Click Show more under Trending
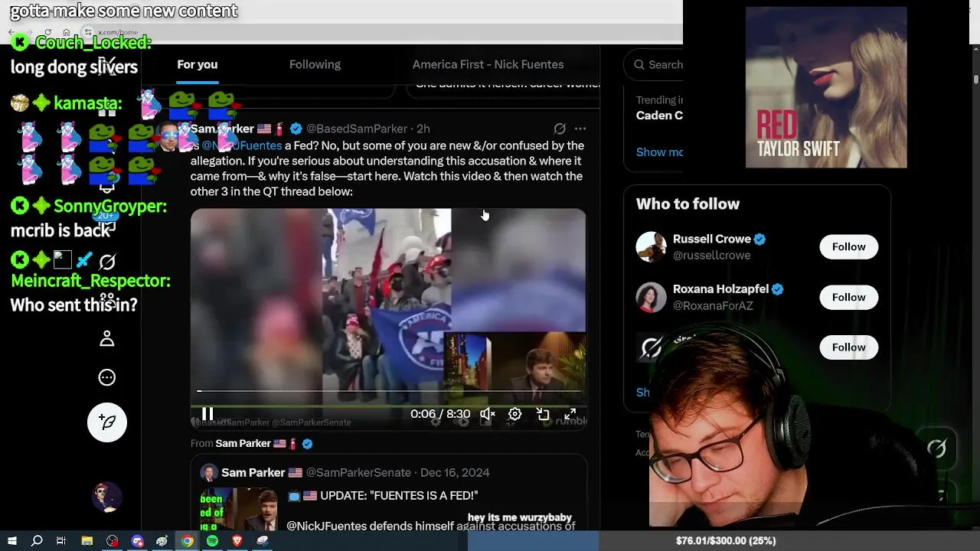Viewport: 980px width, 551px height. click(659, 152)
